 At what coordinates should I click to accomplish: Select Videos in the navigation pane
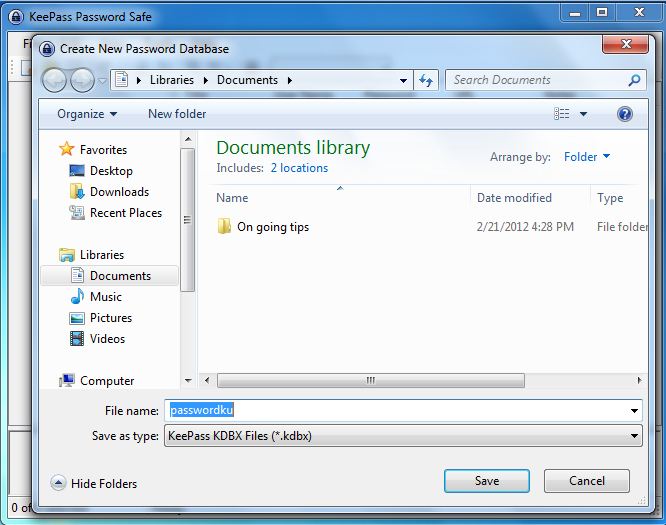tap(107, 339)
